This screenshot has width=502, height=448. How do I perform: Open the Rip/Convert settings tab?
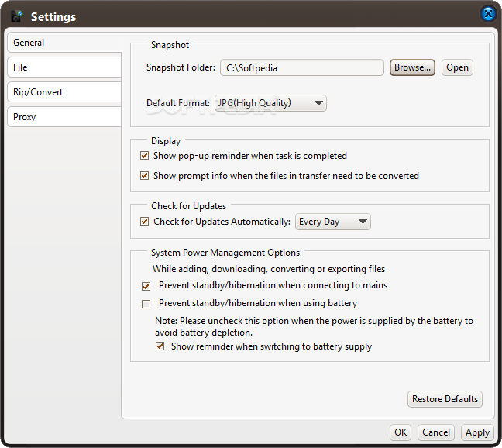pos(64,92)
